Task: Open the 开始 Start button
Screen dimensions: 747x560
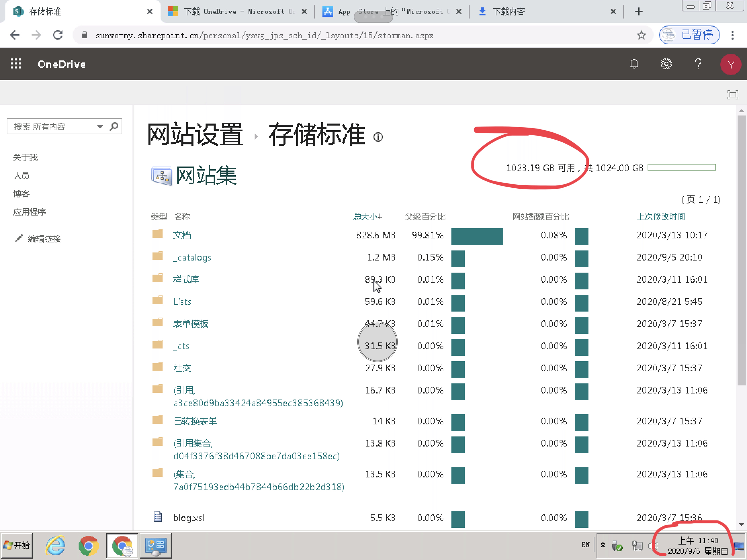Action: 17,546
